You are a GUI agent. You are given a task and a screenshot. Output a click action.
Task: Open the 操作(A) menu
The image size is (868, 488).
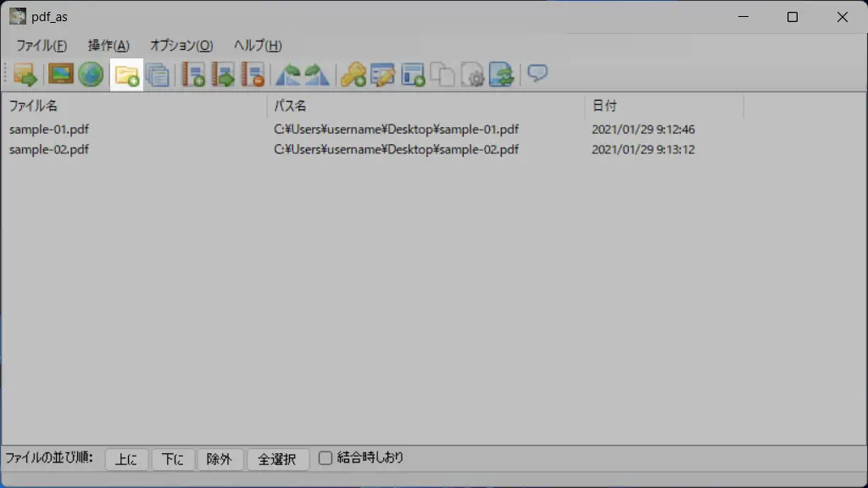108,46
